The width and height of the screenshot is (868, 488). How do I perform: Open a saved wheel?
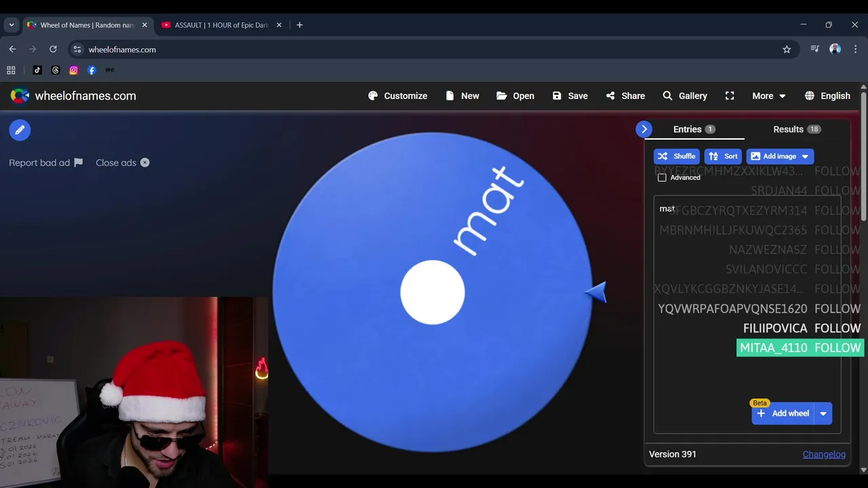click(x=515, y=96)
